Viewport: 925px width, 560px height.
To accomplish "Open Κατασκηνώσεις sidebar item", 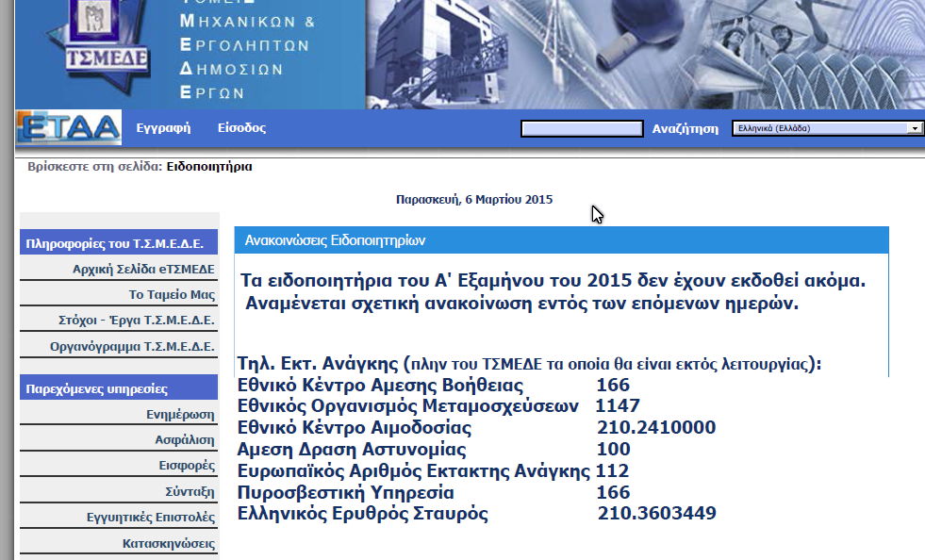I will point(169,544).
